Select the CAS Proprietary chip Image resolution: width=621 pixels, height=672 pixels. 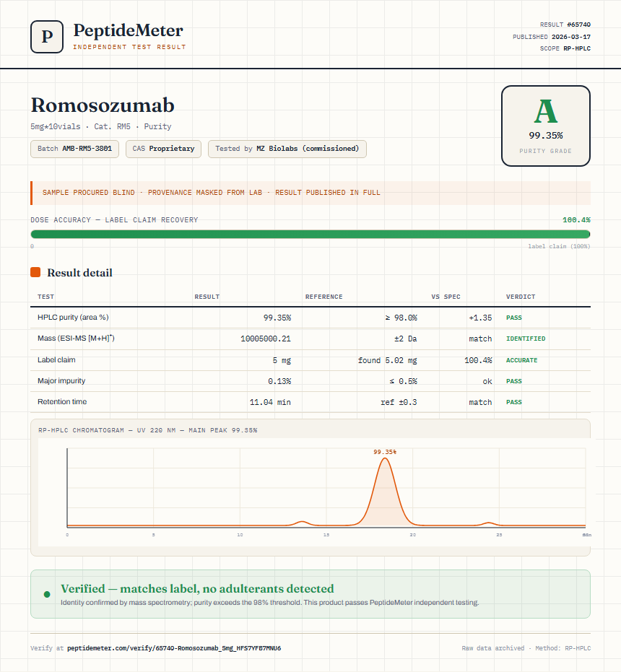163,149
